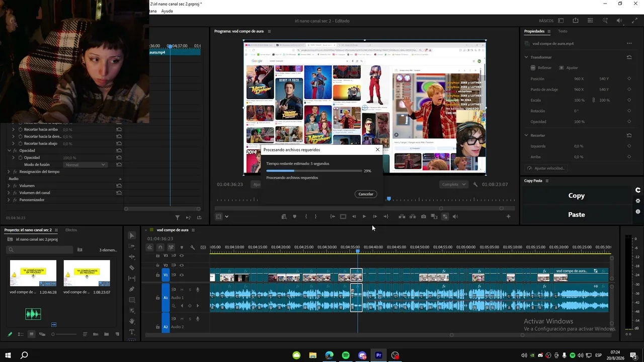Expand the Volumen del canal effect
The height and width of the screenshot is (362, 644).
[x=9, y=193]
